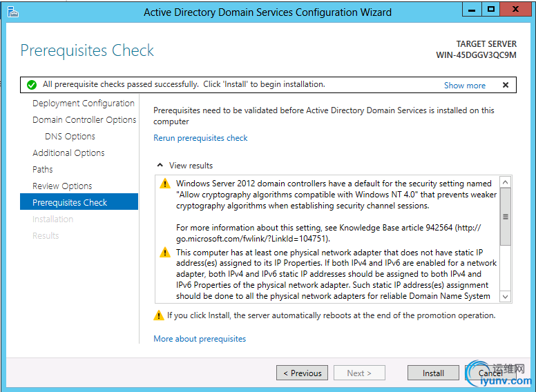Go to Review Options step

[62, 186]
